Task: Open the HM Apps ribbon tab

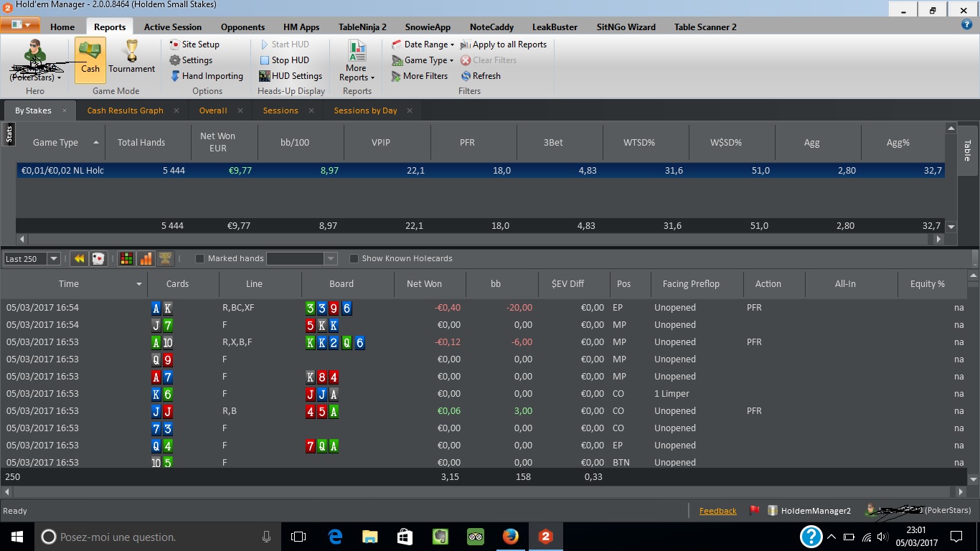Action: pyautogui.click(x=301, y=27)
